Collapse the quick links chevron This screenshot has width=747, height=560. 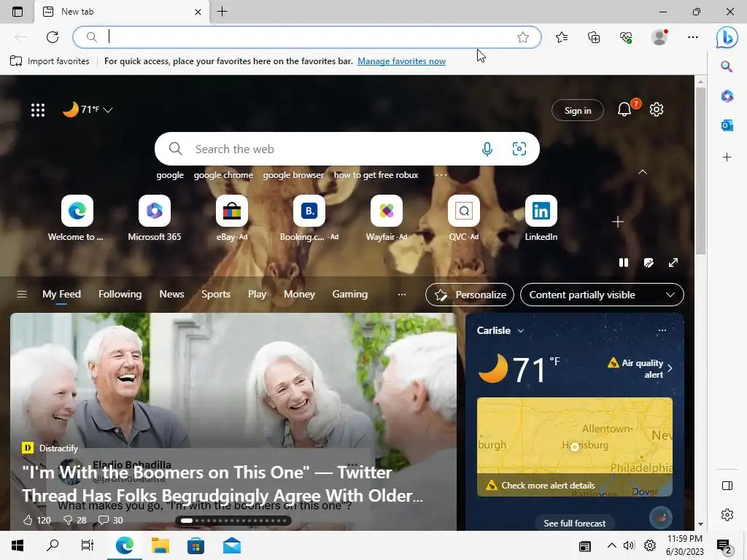pyautogui.click(x=643, y=172)
